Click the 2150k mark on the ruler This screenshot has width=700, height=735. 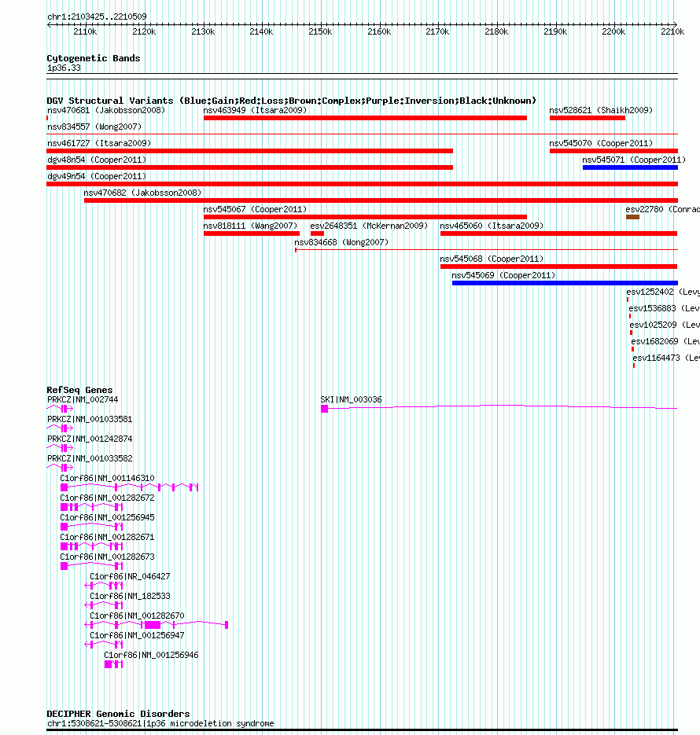pyautogui.click(x=320, y=31)
